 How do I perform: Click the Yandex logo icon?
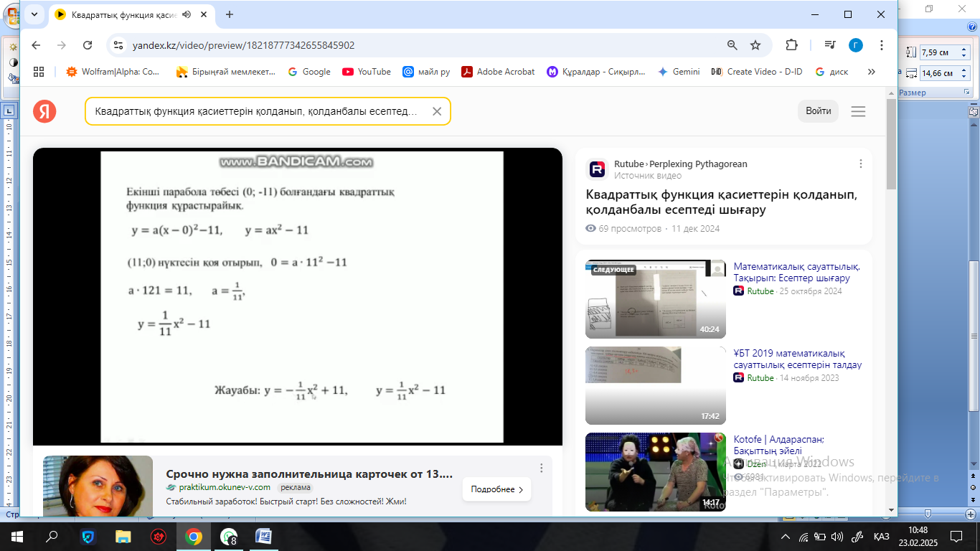pos(44,111)
